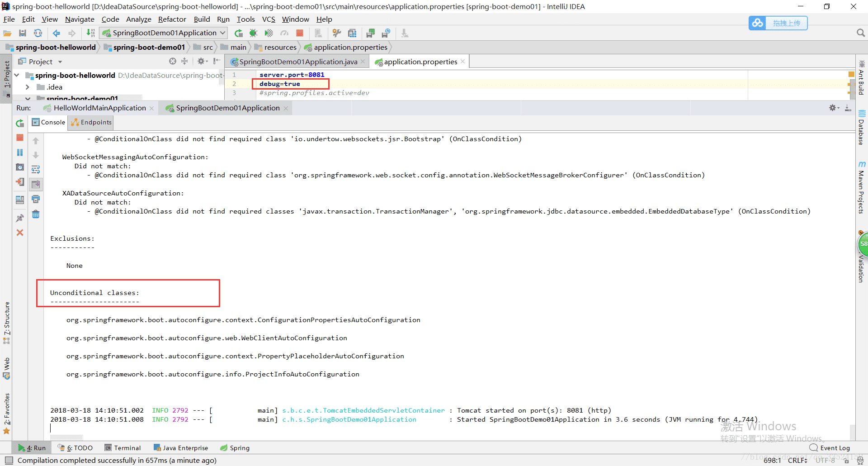Open Project Structure toolbar icon
This screenshot has height=466, width=868.
(x=352, y=33)
